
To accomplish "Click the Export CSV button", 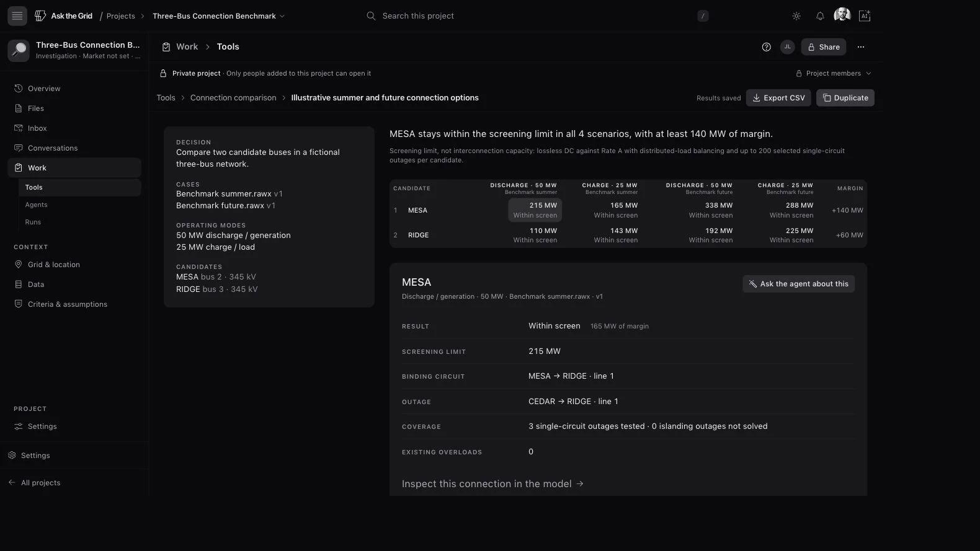I will tap(778, 98).
